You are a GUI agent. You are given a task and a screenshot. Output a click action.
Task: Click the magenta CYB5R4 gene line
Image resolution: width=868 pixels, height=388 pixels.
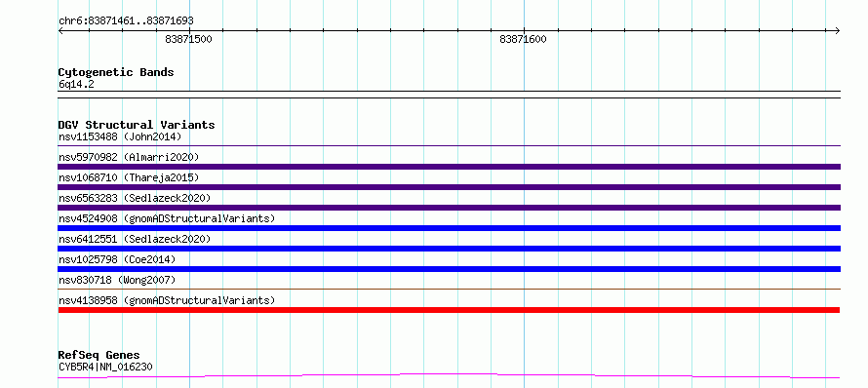coord(449,376)
